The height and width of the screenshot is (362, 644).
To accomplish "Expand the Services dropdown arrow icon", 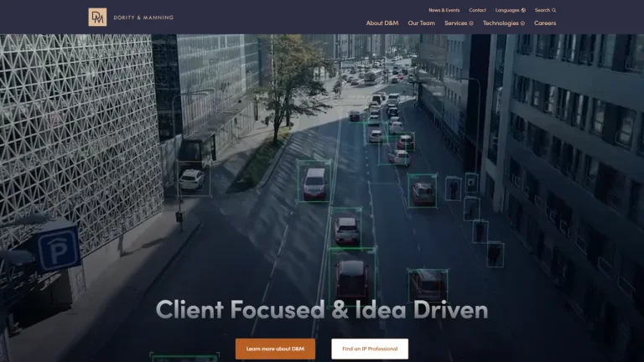I will [x=471, y=23].
